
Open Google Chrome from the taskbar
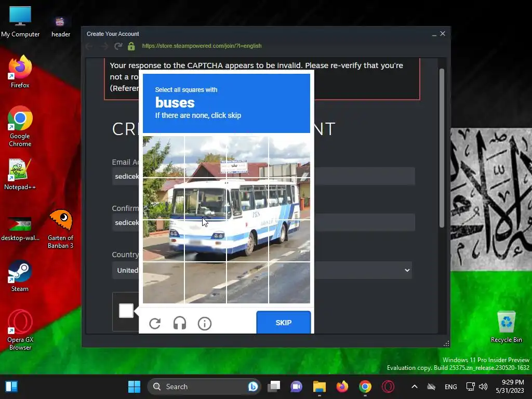(x=365, y=387)
